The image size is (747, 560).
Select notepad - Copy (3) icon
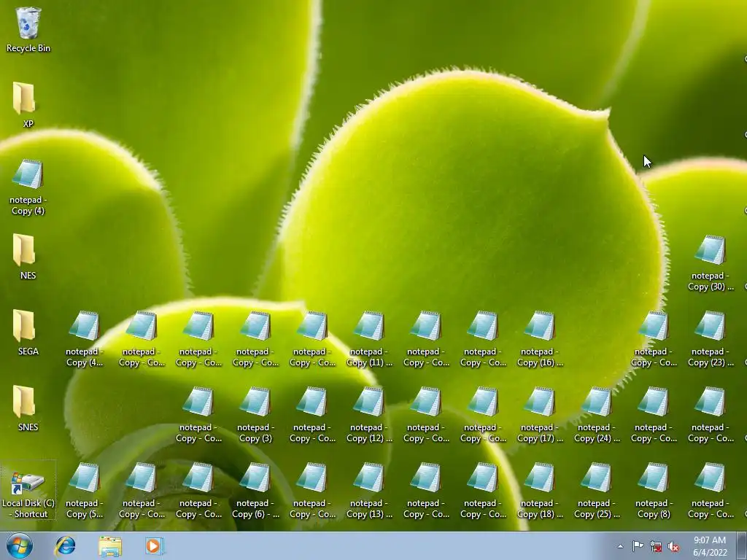pos(255,414)
